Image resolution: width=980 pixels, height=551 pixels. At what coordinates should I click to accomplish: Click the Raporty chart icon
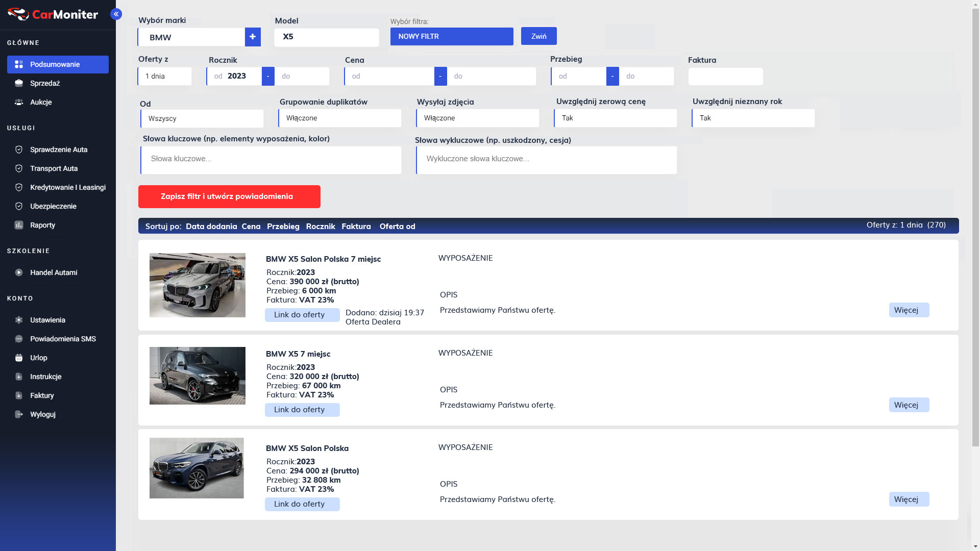(19, 225)
